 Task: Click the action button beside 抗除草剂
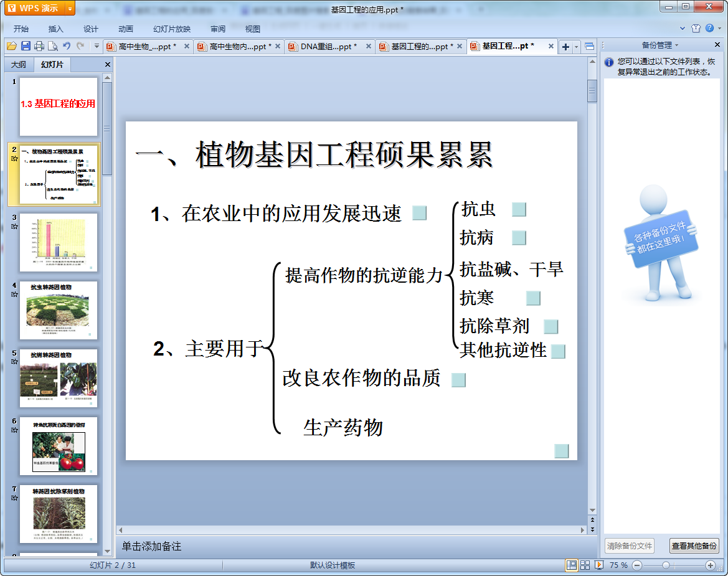tap(551, 327)
